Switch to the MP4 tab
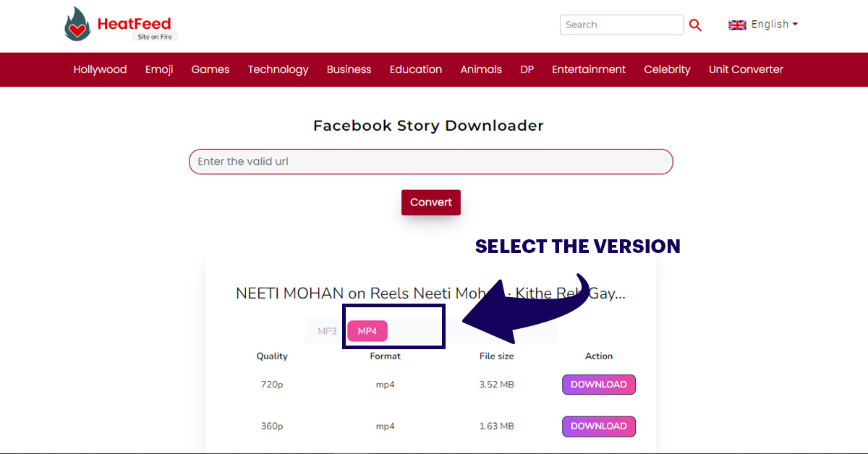The width and height of the screenshot is (868, 454). click(367, 331)
